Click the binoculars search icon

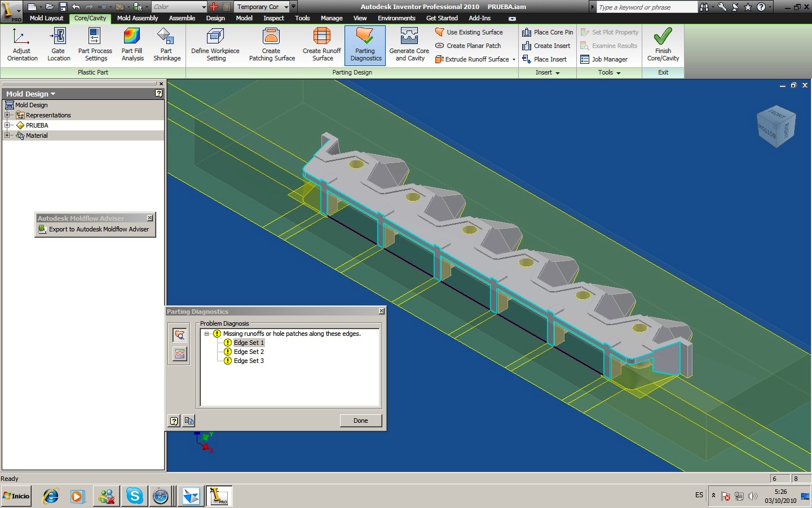coord(704,7)
